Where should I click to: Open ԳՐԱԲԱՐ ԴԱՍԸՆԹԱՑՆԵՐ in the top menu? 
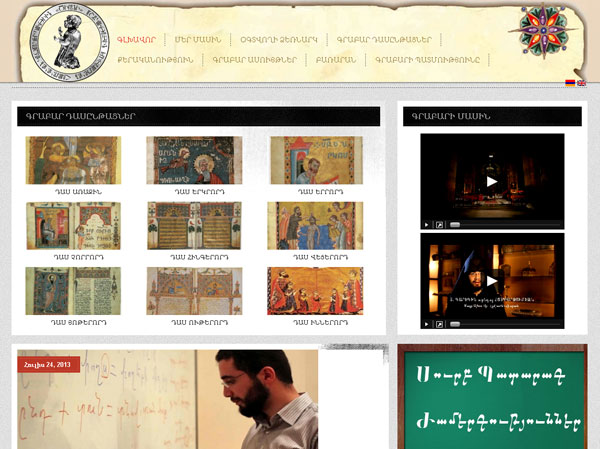384,39
